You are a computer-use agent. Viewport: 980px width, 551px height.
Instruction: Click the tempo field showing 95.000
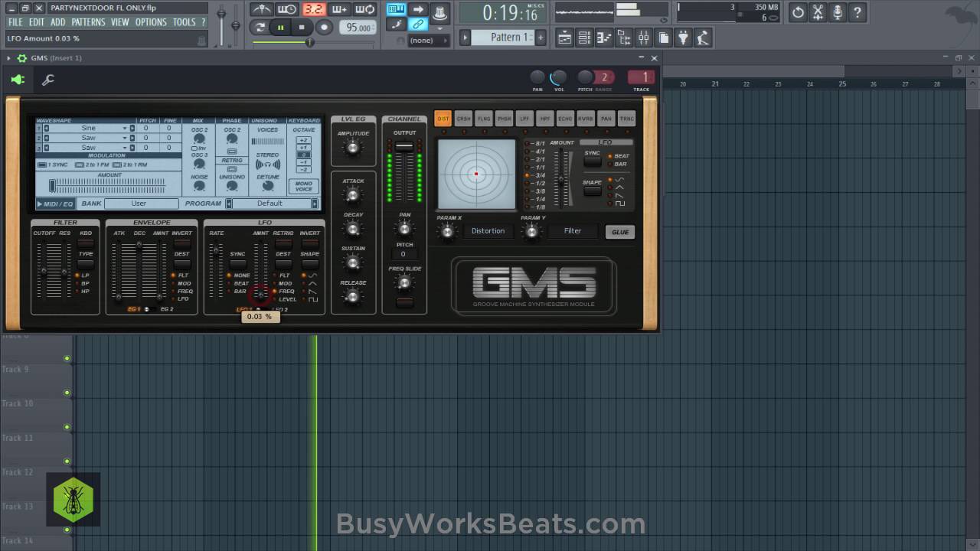(357, 28)
